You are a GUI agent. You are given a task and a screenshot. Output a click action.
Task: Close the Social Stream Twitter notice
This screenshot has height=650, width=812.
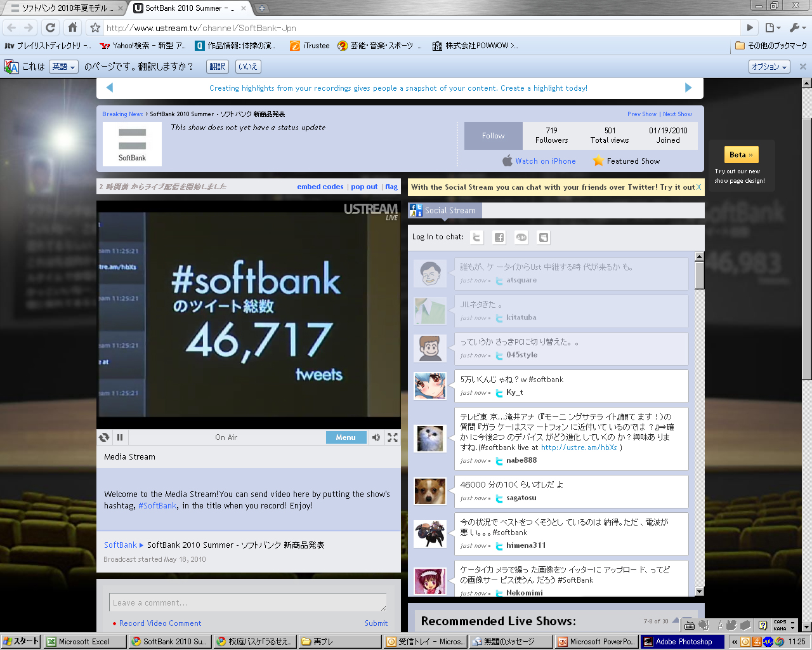pyautogui.click(x=698, y=187)
